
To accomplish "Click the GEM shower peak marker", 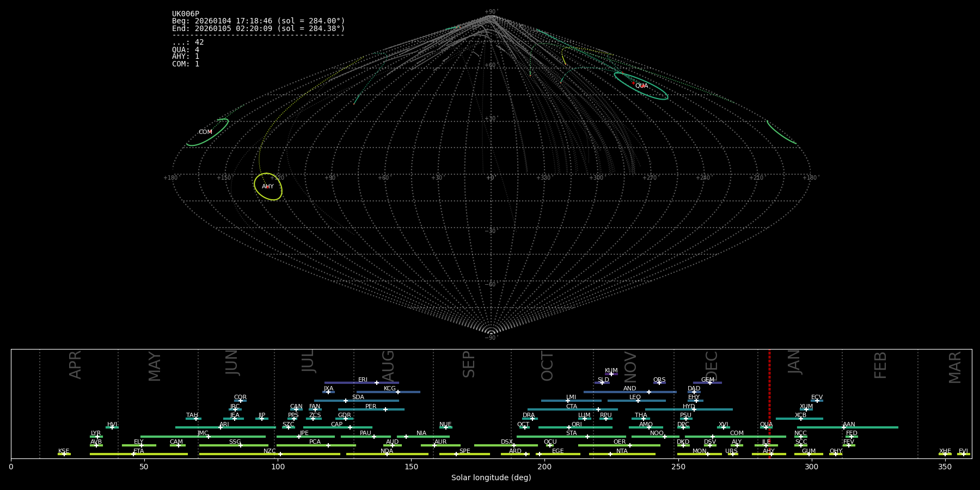I will pyautogui.click(x=709, y=383).
